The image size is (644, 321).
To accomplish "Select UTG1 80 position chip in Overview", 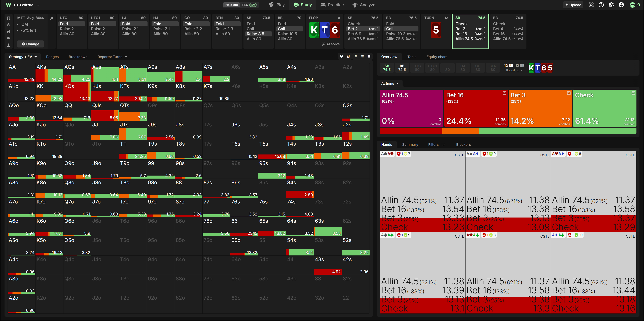I will pos(432,68).
